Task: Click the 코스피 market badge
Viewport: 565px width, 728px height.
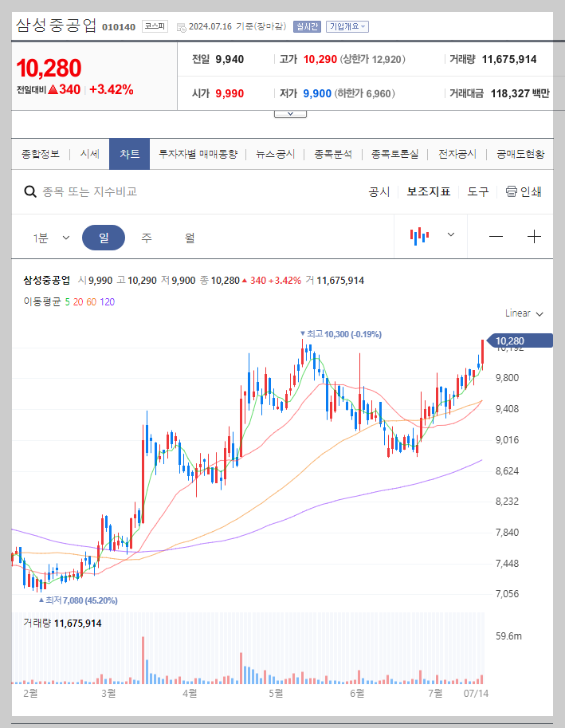Action: pos(155,26)
